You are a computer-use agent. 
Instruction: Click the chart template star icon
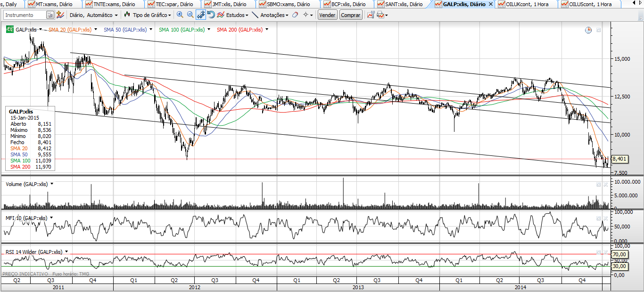point(60,15)
